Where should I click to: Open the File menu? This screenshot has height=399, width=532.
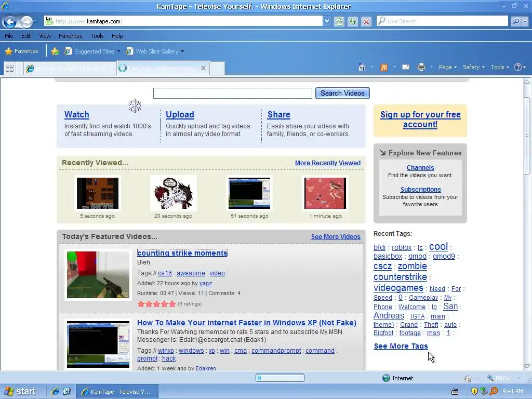point(9,36)
